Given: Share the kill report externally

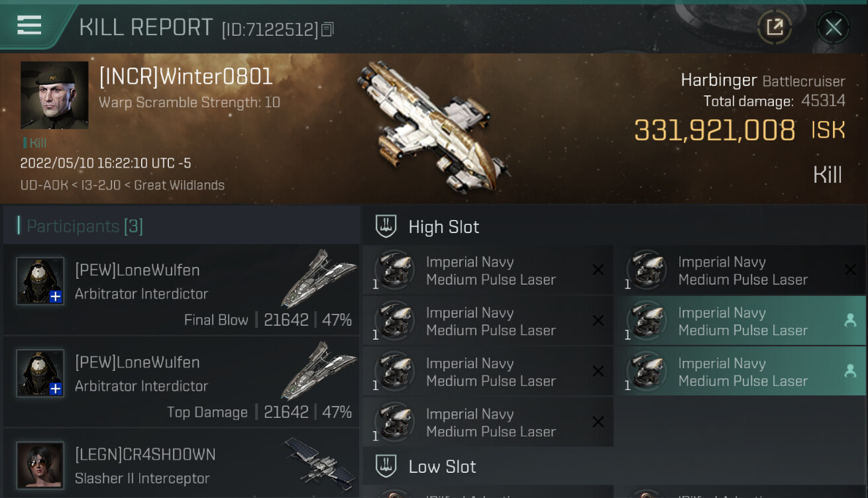Looking at the screenshot, I should pos(775,27).
